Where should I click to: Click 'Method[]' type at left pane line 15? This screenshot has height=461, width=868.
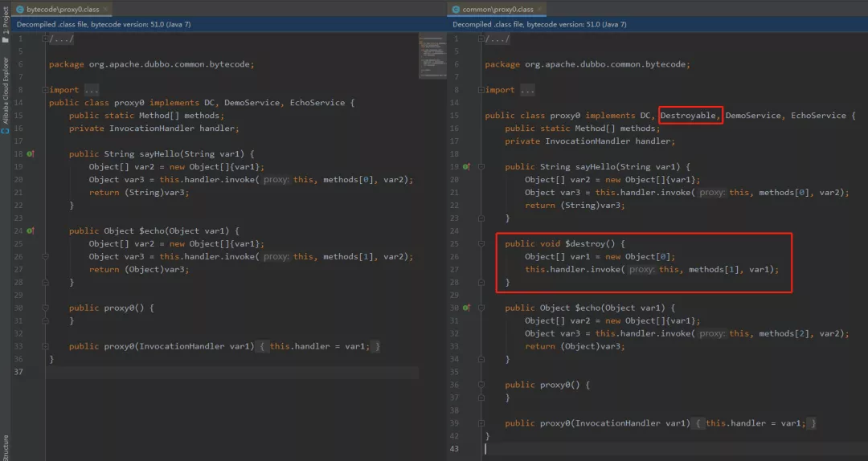click(x=159, y=115)
